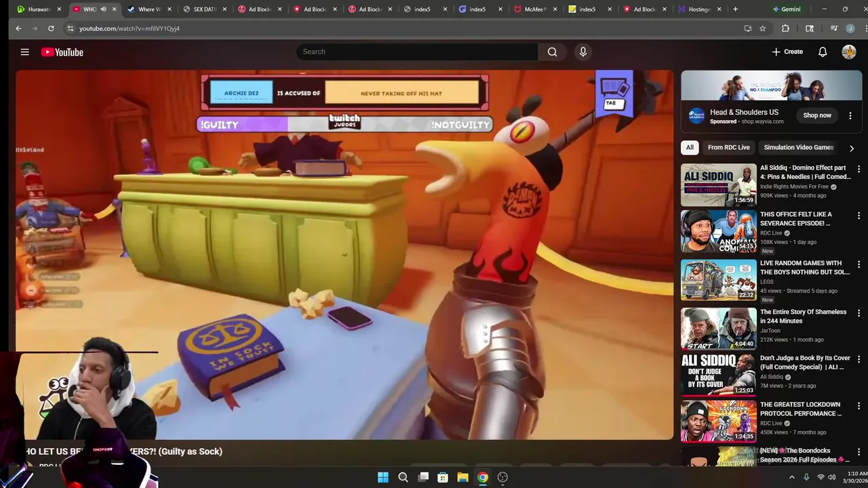
Task: Select the All filter chip
Action: point(690,147)
